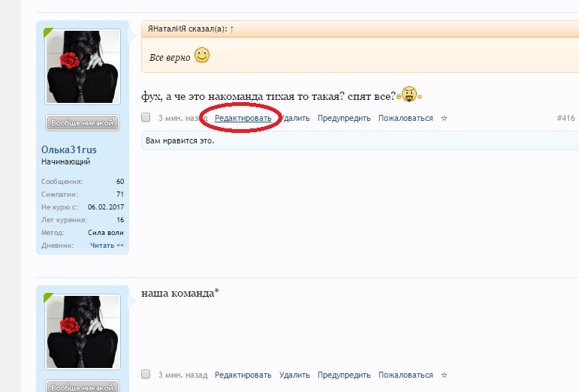Jump to quoted post via arrow after сказал(а):
579x392 pixels.
pos(232,29)
